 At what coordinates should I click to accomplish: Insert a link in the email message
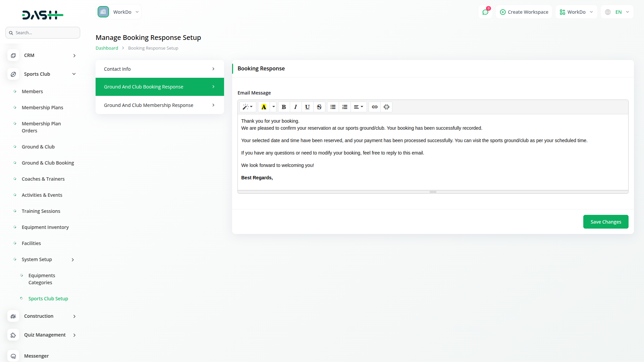(375, 107)
